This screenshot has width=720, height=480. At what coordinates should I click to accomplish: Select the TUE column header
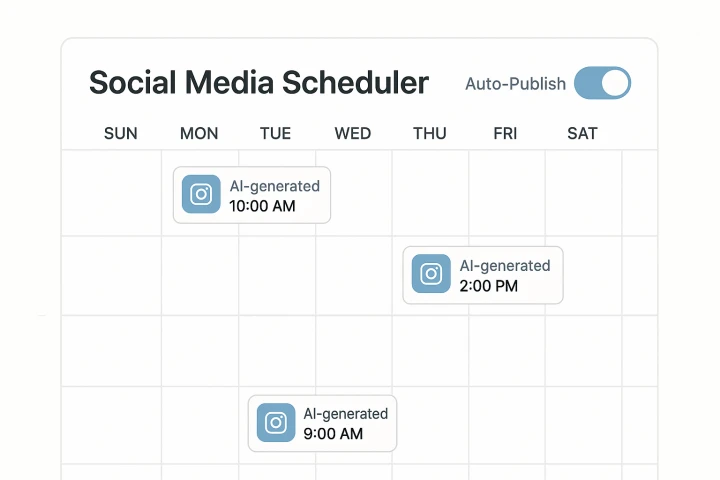pos(276,134)
